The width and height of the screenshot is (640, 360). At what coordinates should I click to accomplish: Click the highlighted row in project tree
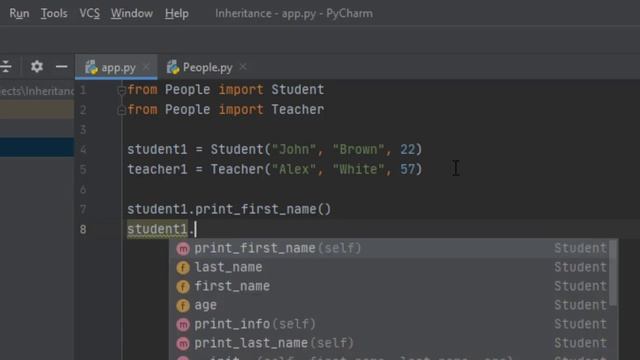click(37, 147)
